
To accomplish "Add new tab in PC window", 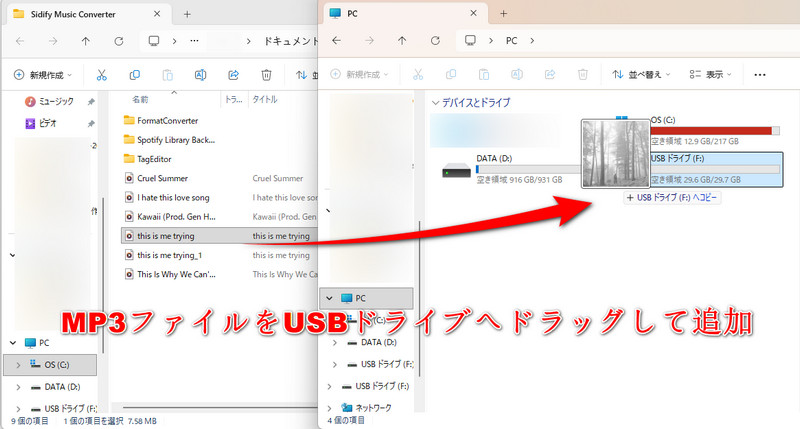I will point(504,14).
